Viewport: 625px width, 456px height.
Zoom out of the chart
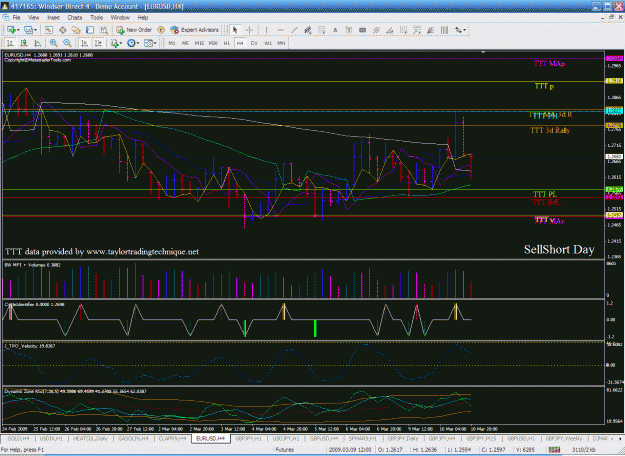[67, 43]
